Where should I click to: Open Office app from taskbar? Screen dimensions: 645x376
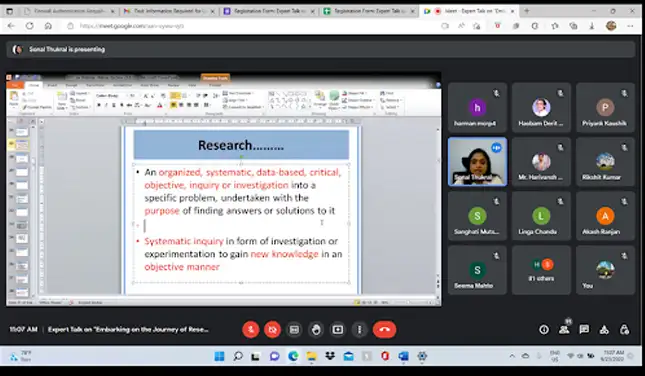click(385, 356)
